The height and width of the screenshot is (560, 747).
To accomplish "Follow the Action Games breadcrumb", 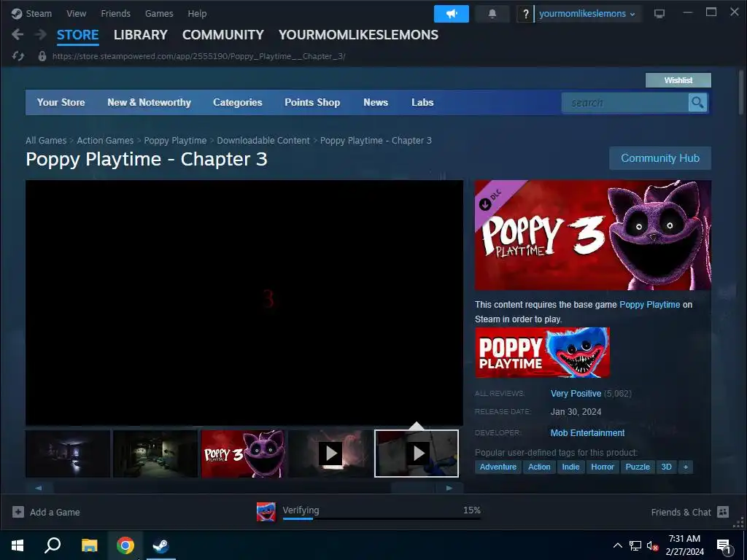I will tap(105, 141).
